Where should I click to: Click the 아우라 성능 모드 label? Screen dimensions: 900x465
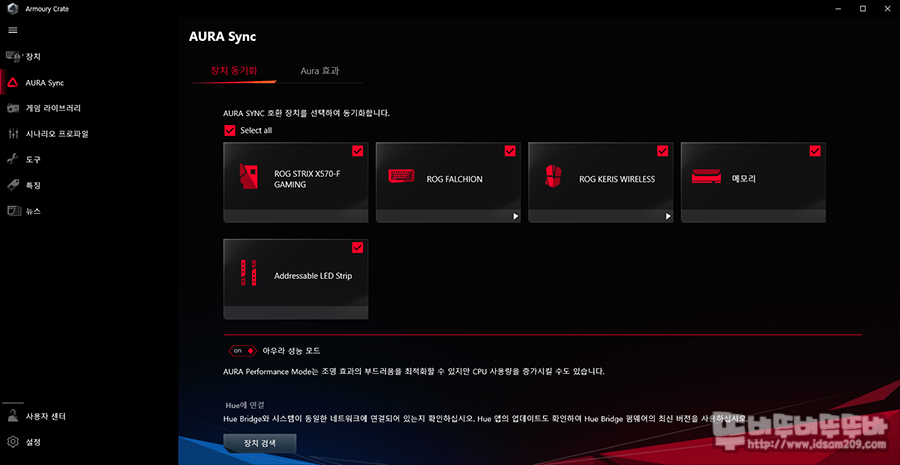click(291, 350)
